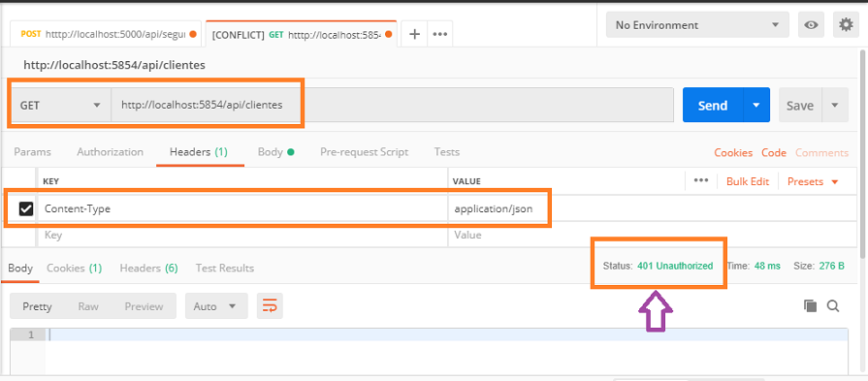Open the tab options three-dot menu

439,34
